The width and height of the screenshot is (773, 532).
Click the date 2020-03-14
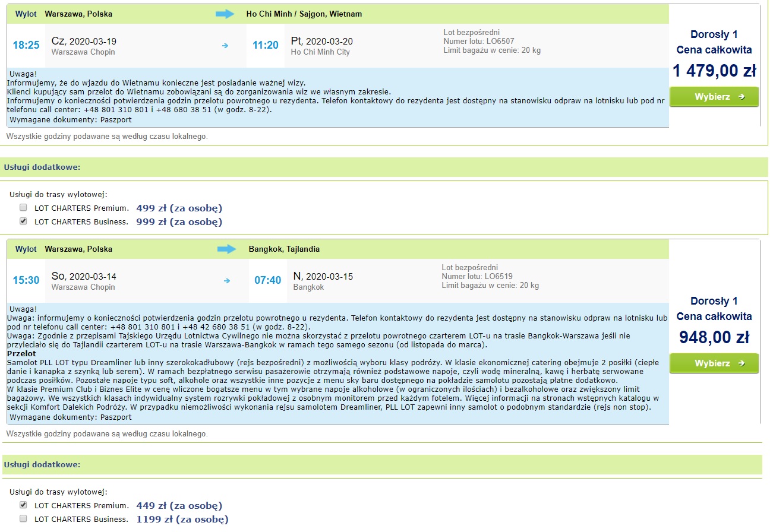click(93, 277)
